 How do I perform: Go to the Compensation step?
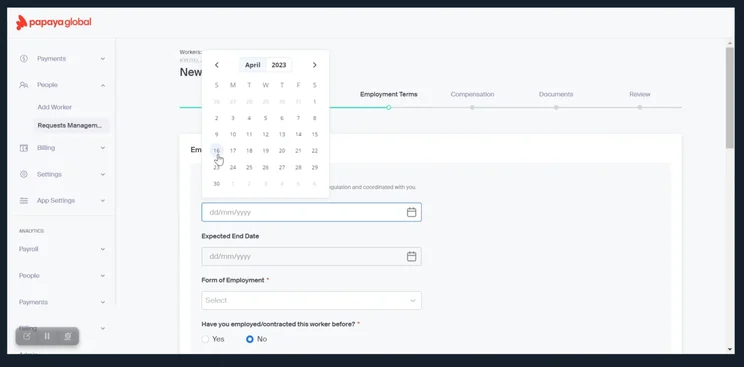pyautogui.click(x=472, y=94)
